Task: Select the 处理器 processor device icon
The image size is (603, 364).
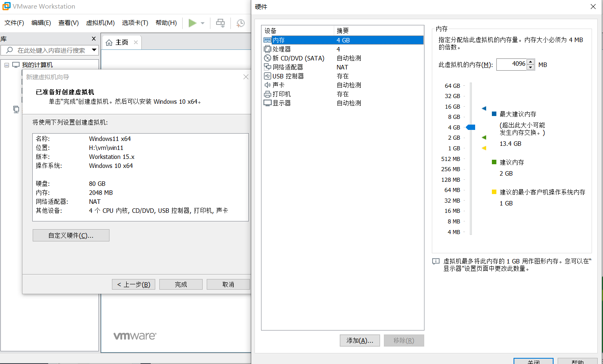Action: tap(268, 49)
